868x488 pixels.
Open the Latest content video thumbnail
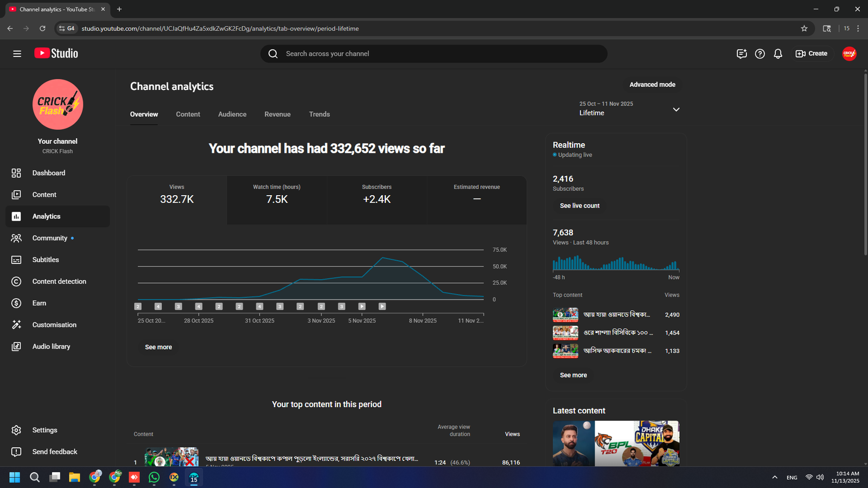(x=616, y=444)
